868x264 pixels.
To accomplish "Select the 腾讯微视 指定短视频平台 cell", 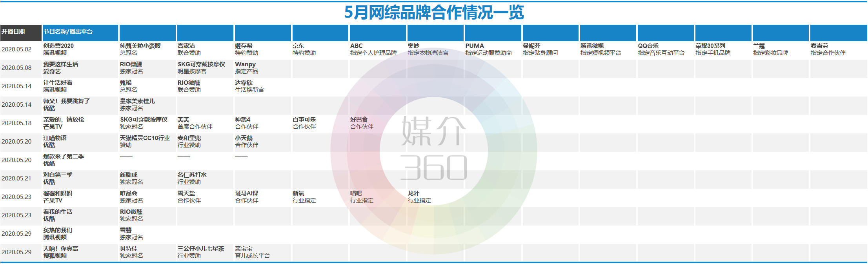I will pyautogui.click(x=608, y=49).
